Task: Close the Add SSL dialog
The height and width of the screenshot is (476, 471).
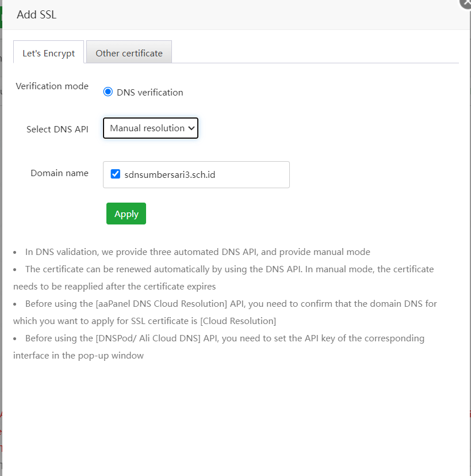Action: pos(466,3)
